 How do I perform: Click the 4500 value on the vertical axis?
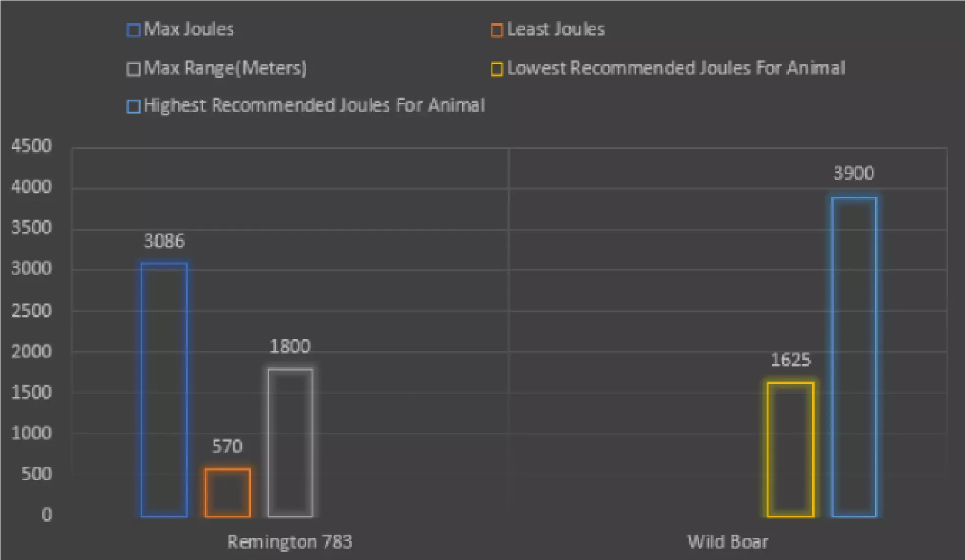pyautogui.click(x=31, y=146)
